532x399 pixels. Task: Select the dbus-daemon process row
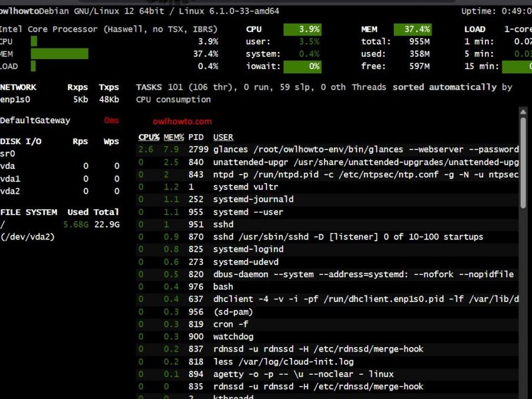click(327, 274)
